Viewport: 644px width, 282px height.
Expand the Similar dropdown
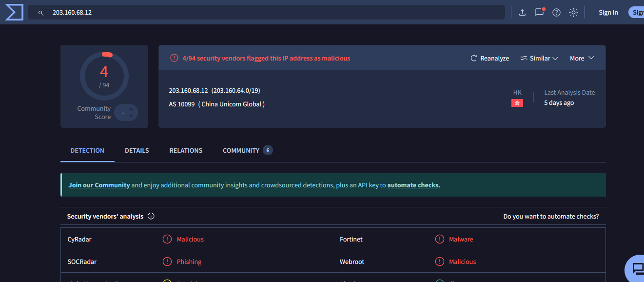(x=539, y=58)
